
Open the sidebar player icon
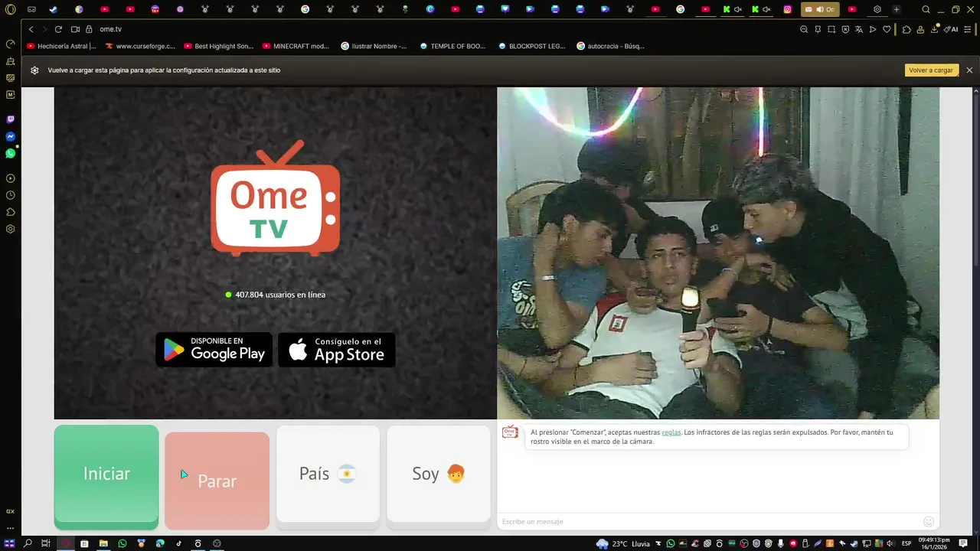click(x=10, y=178)
